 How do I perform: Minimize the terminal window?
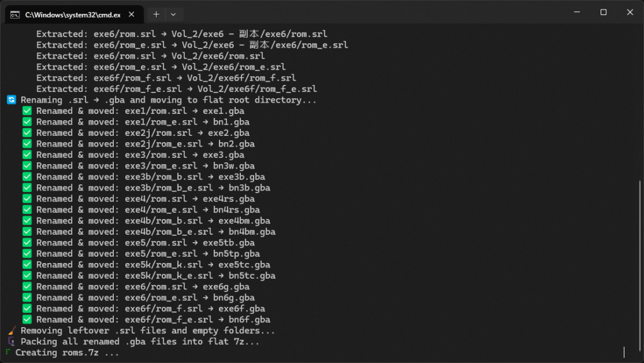click(x=574, y=12)
